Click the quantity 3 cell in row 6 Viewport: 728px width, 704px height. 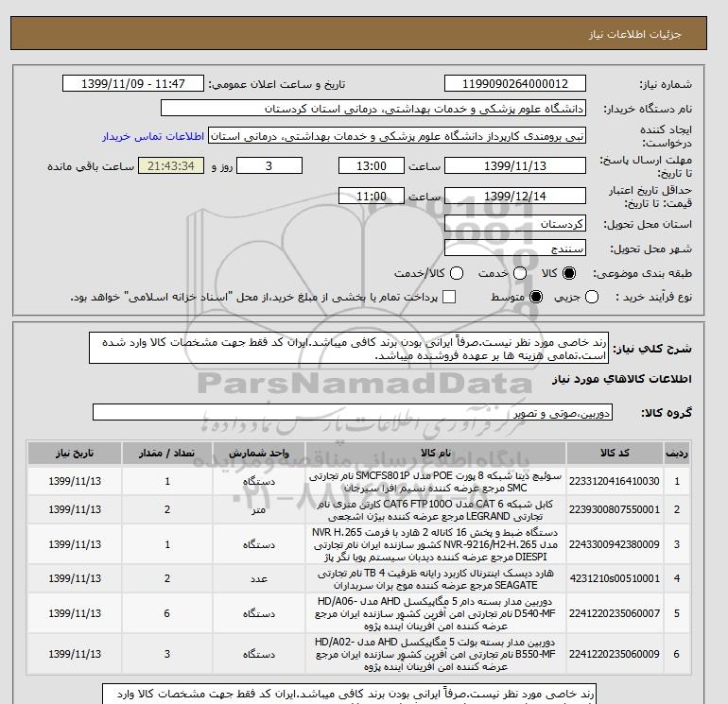point(167,654)
